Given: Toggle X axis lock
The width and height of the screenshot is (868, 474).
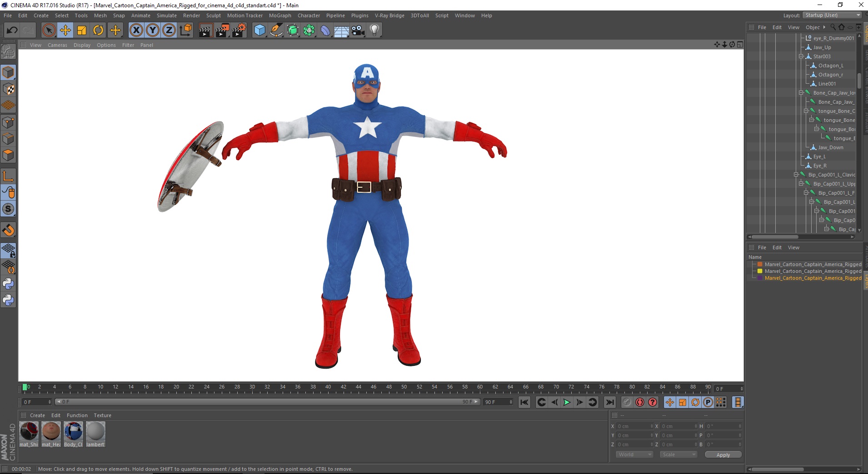Looking at the screenshot, I should (136, 30).
